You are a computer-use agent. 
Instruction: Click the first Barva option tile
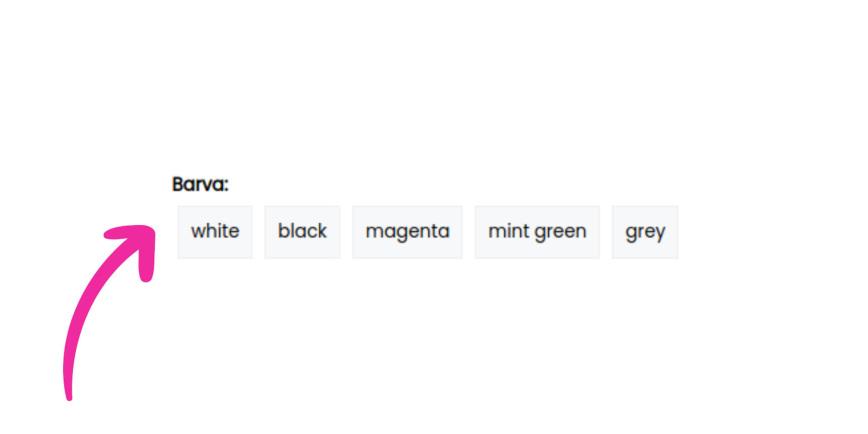click(215, 232)
